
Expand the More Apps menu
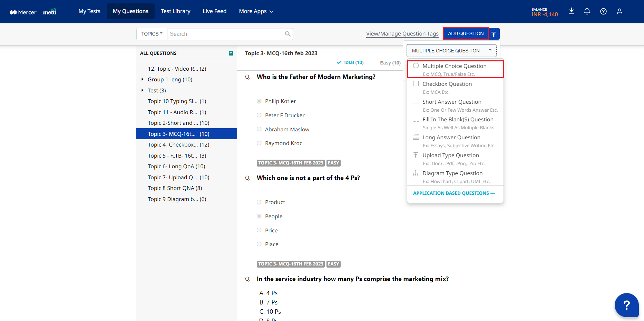[256, 11]
